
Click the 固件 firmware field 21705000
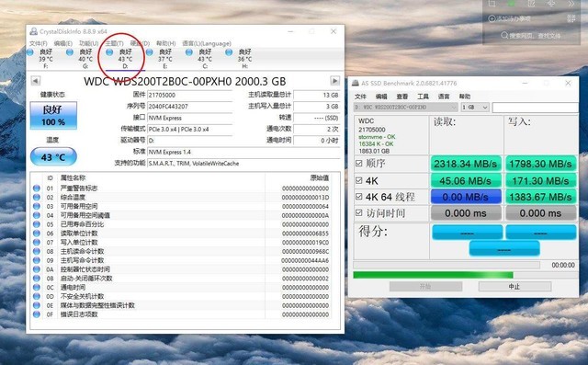click(x=190, y=96)
